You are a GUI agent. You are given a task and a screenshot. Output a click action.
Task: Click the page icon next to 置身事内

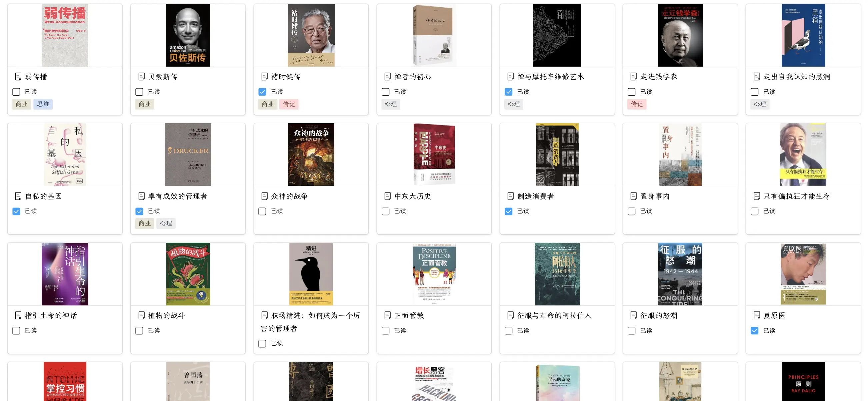633,196
